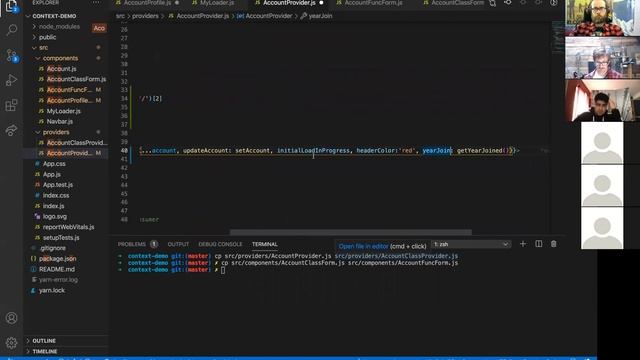Open yarn-error.log in the explorer
The image size is (640, 360).
58,280
